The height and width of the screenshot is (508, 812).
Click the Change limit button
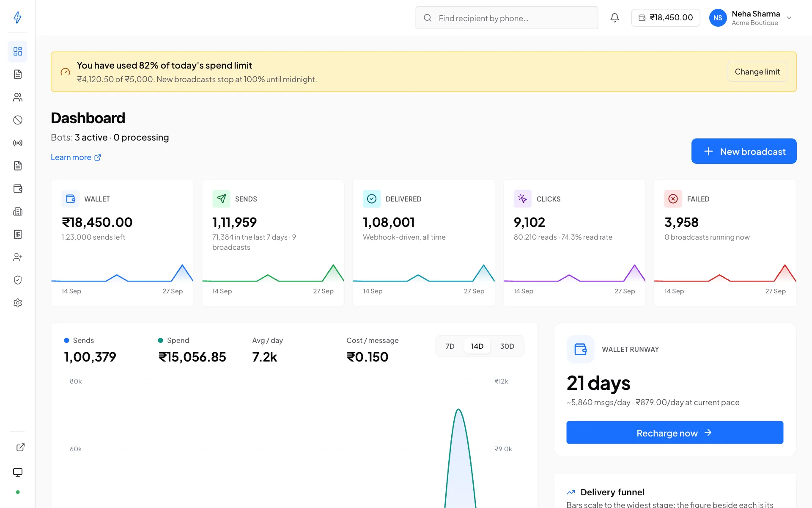pyautogui.click(x=757, y=72)
